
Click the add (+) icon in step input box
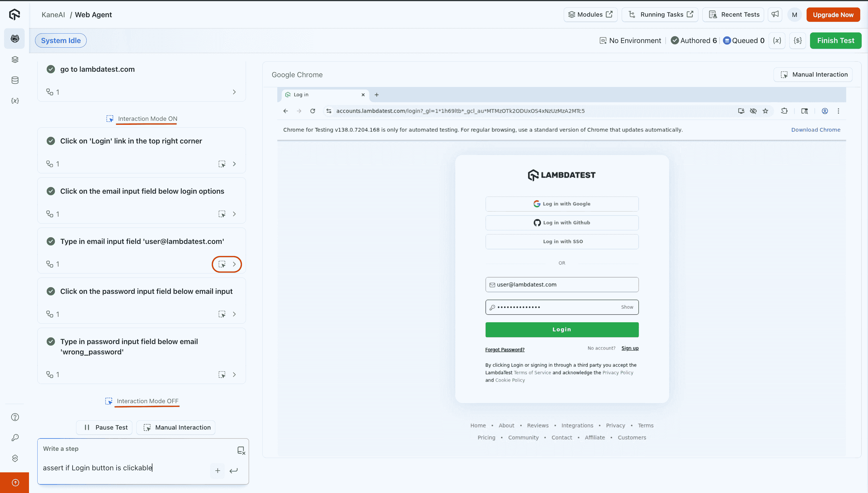tap(217, 471)
